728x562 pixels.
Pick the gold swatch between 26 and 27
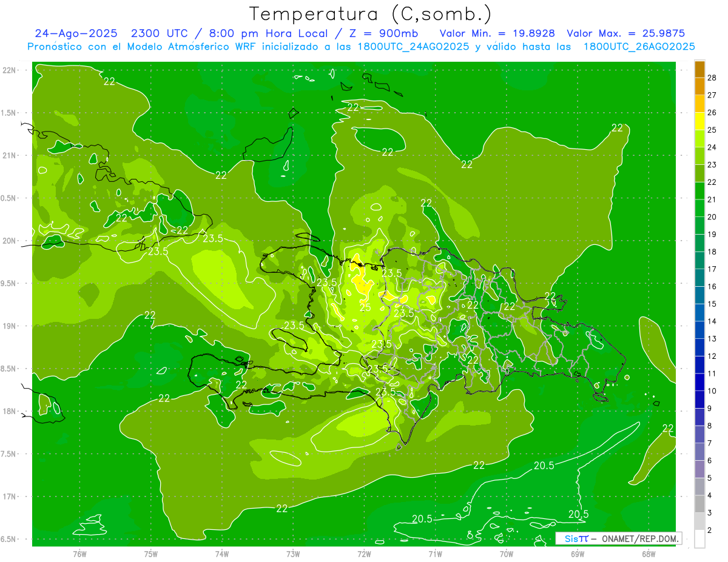tap(699, 104)
